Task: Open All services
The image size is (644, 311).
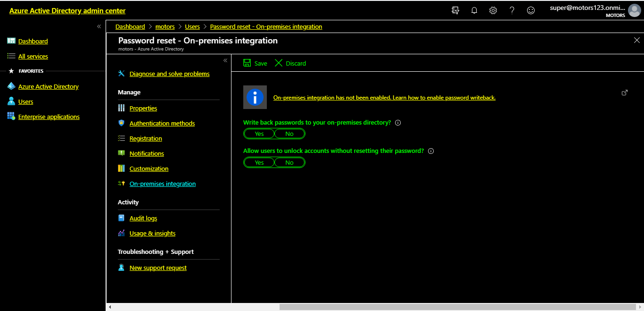Action: pyautogui.click(x=33, y=56)
